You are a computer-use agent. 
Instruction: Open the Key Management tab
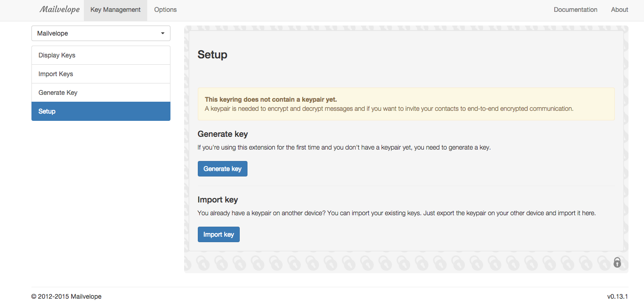pyautogui.click(x=115, y=10)
